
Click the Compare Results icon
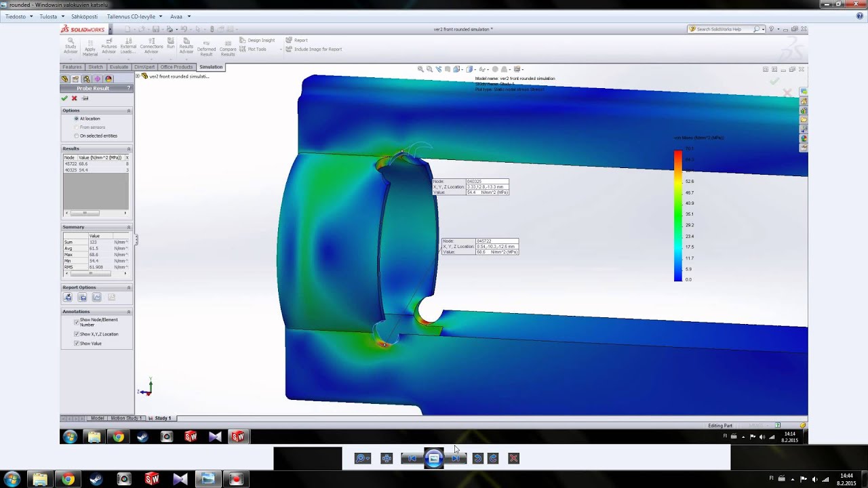click(x=228, y=47)
